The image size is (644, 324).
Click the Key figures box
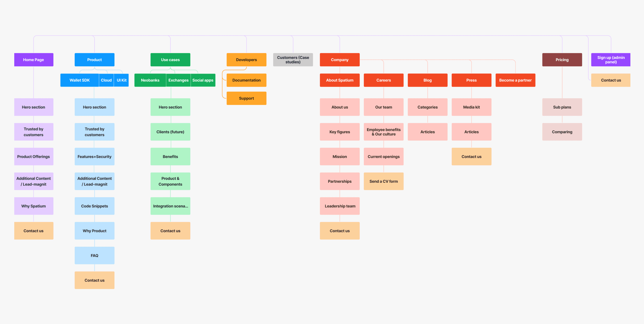coord(340,132)
